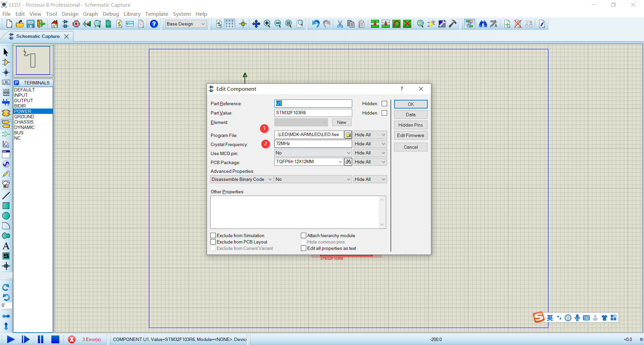This screenshot has height=345, width=644.
Task: Undo the last action
Action: coord(316,24)
